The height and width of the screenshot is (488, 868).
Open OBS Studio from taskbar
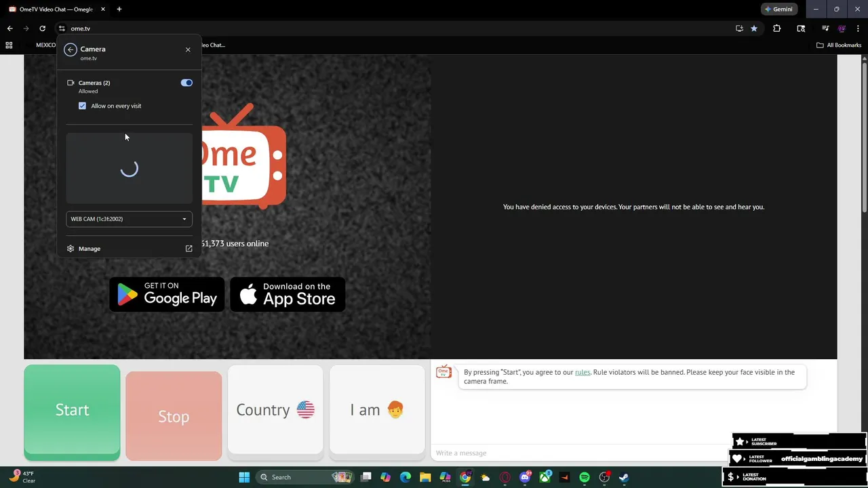click(x=604, y=477)
